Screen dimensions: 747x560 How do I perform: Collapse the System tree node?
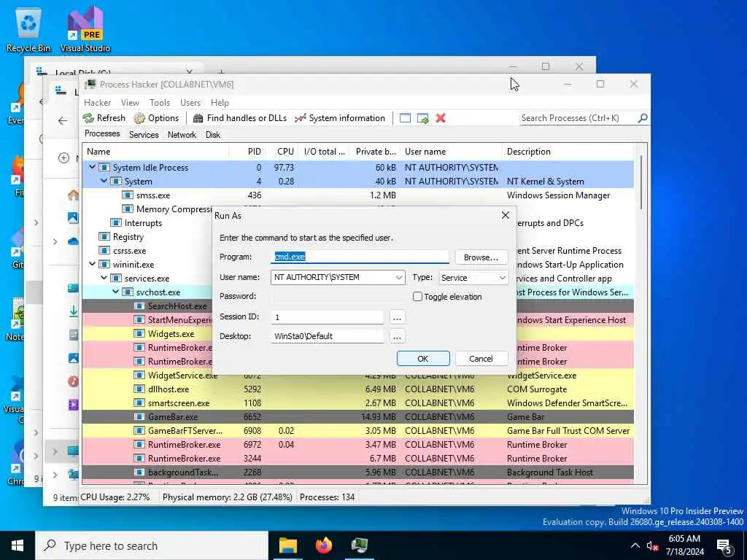pos(104,181)
